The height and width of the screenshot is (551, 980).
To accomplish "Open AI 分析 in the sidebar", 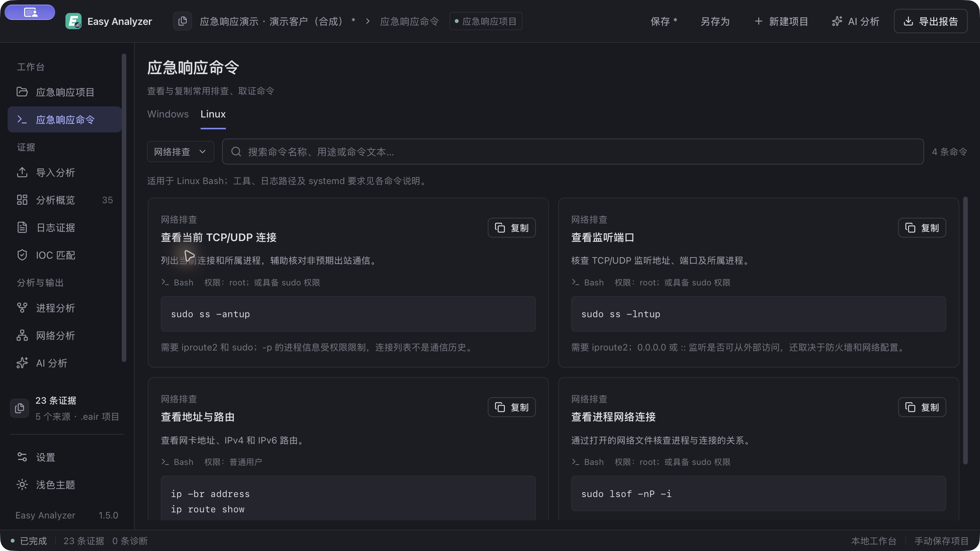I will coord(64,363).
